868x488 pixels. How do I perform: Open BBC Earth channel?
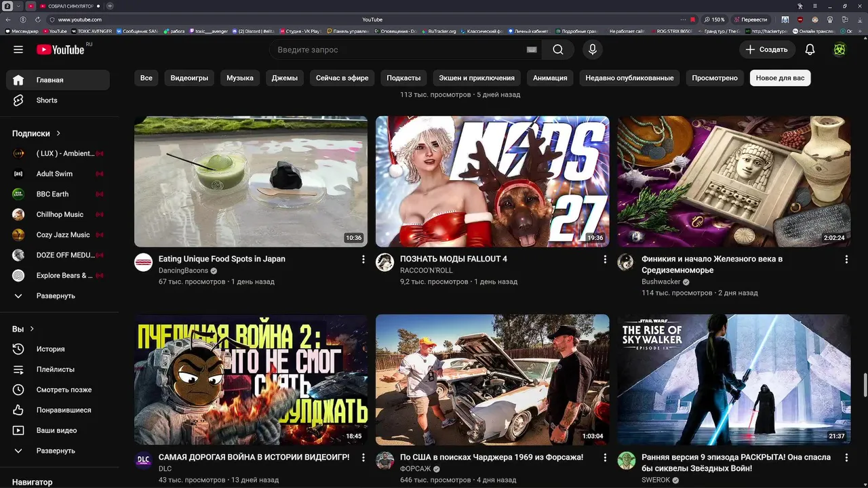pos(58,194)
